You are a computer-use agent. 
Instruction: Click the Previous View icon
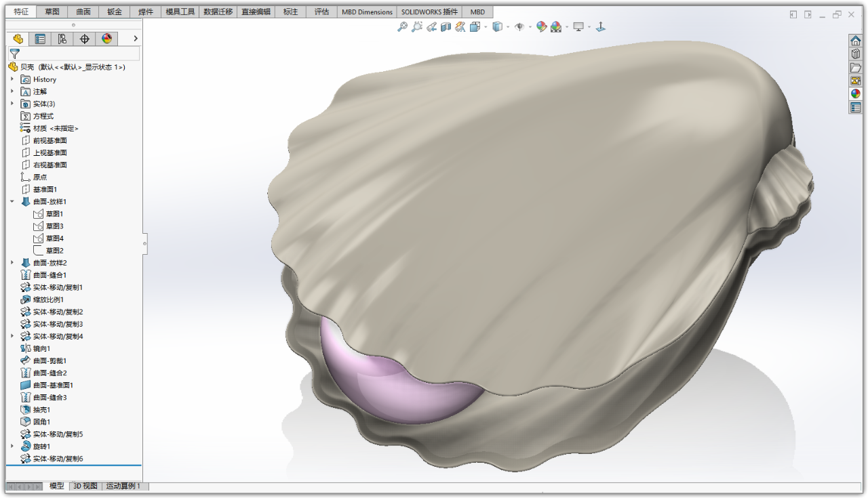[x=431, y=27]
